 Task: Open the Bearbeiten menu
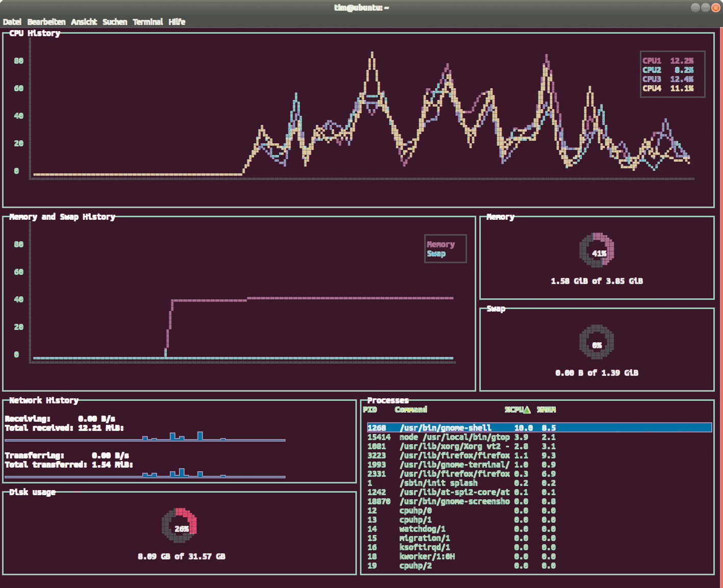coord(46,22)
